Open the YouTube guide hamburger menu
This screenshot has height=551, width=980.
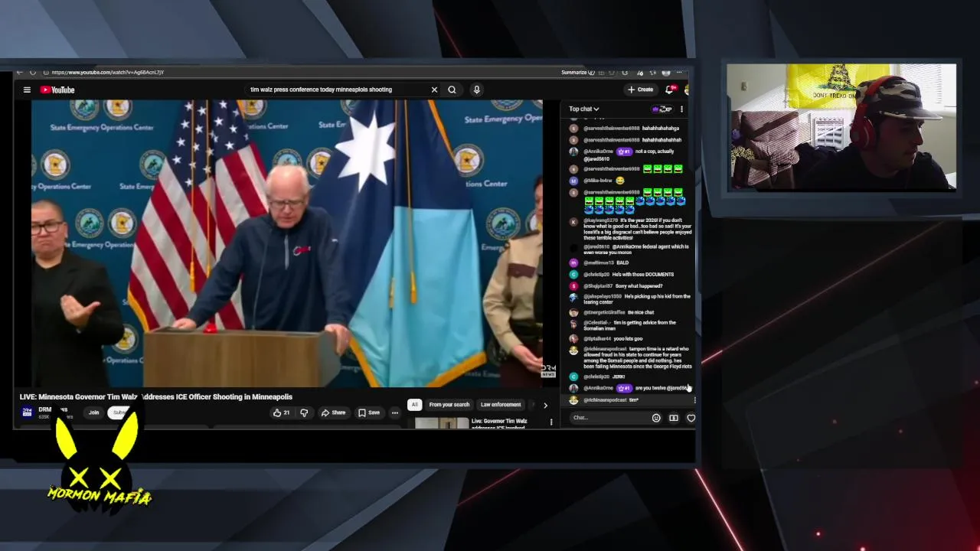click(x=27, y=90)
